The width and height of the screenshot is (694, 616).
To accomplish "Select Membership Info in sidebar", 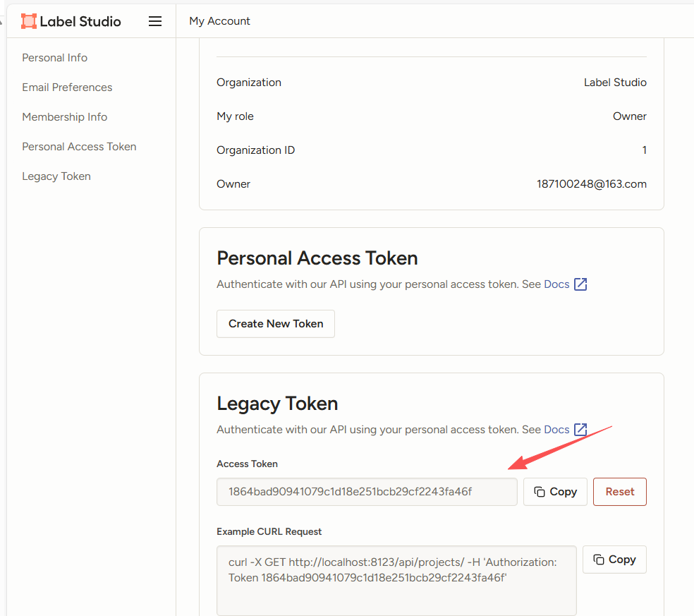I will 65,117.
